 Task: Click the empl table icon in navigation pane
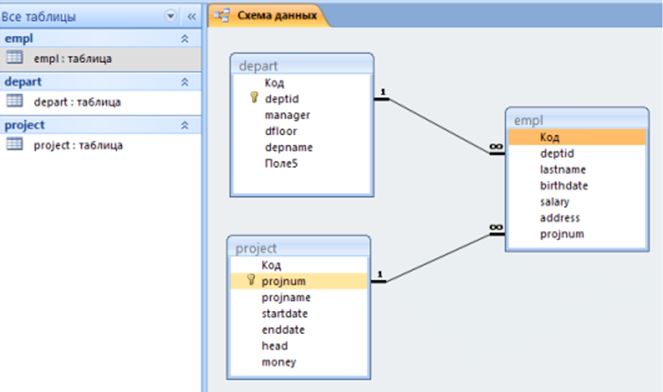pyautogui.click(x=15, y=57)
